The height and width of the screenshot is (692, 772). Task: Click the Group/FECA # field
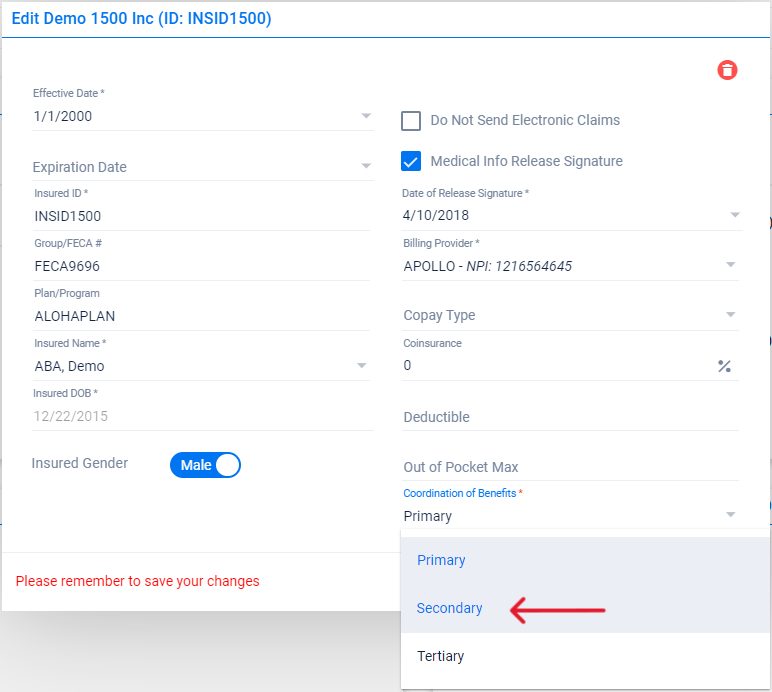pos(201,266)
